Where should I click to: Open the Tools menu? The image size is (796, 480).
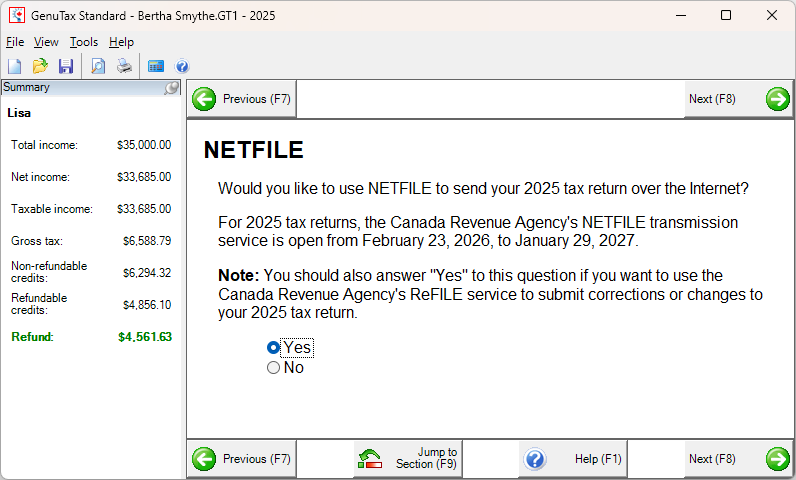tap(84, 42)
